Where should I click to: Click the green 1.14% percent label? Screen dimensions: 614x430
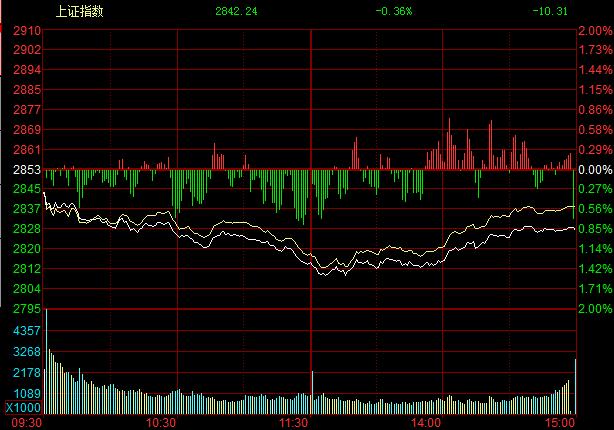coord(595,249)
